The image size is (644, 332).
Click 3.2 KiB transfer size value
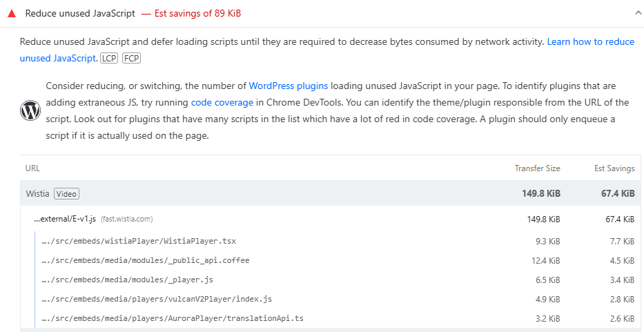(548, 318)
